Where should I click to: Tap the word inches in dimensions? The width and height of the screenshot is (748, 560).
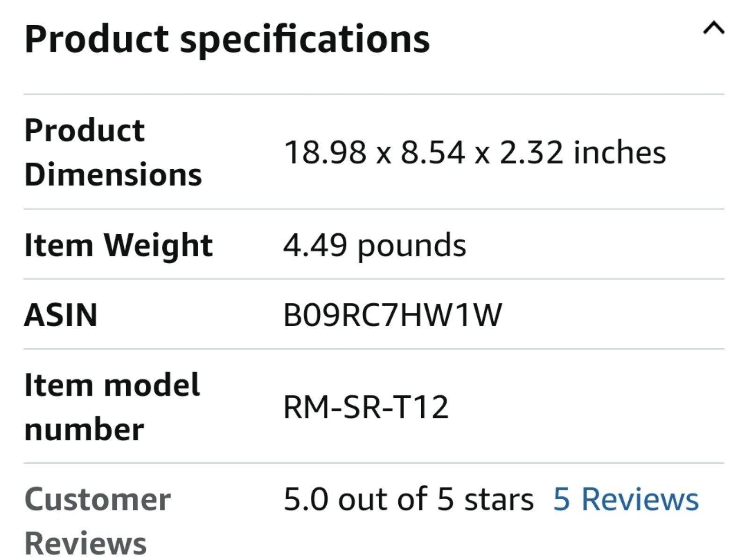coord(619,152)
